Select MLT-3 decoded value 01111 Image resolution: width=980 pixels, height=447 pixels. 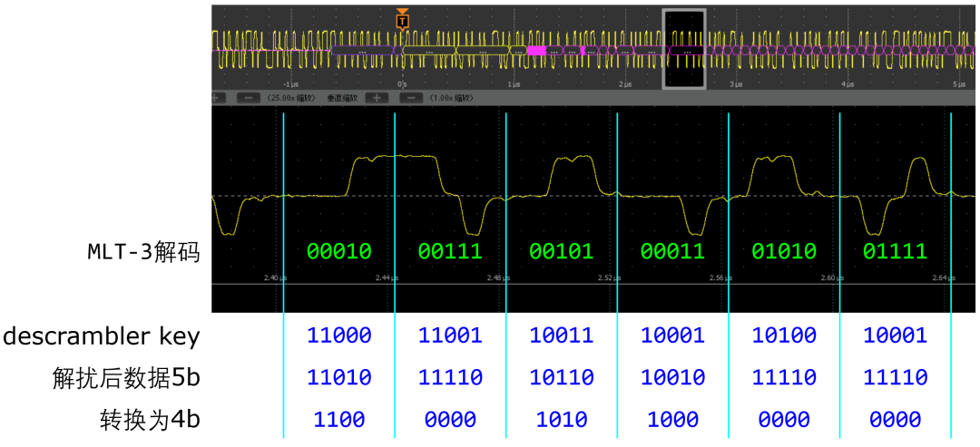895,251
